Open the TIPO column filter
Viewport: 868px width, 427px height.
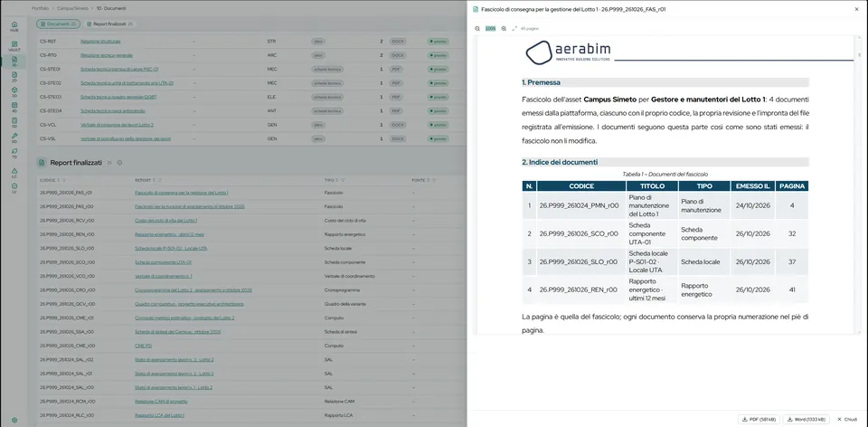(343, 180)
